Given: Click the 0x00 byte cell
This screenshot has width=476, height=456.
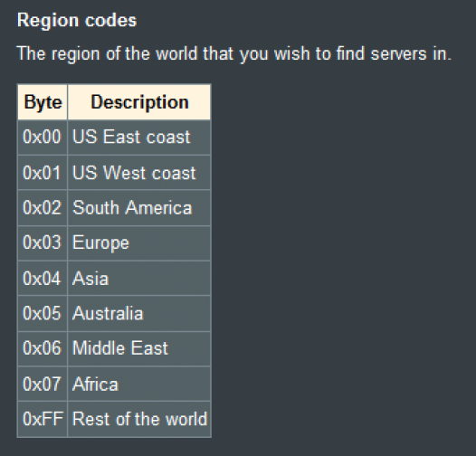Looking at the screenshot, I should click(x=43, y=138).
